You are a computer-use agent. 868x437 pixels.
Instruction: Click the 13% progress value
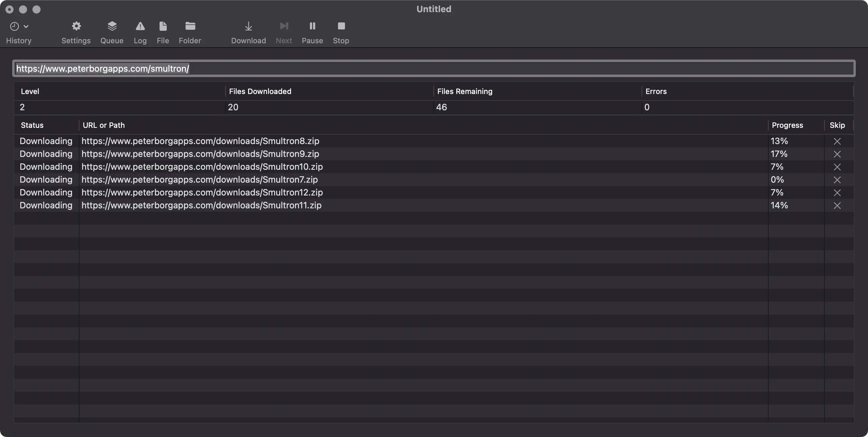click(779, 141)
